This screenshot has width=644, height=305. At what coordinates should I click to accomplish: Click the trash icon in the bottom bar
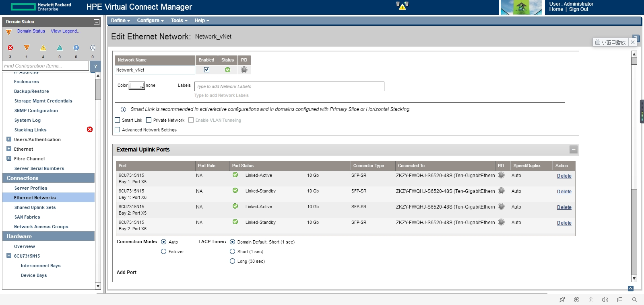coord(591,300)
